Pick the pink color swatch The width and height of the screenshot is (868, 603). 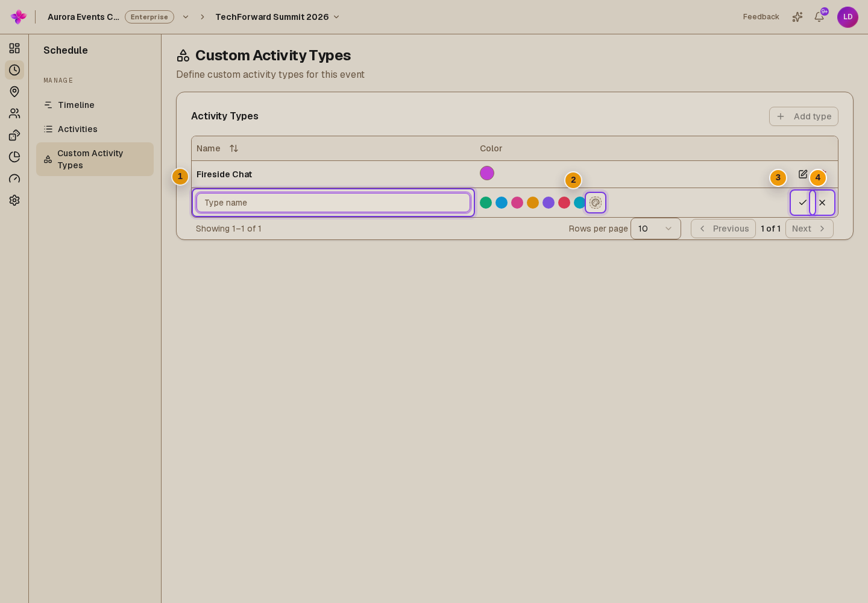point(517,203)
